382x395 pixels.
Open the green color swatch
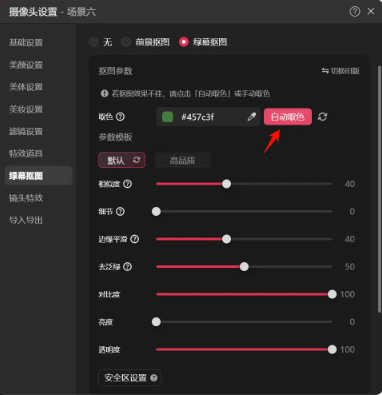(167, 117)
